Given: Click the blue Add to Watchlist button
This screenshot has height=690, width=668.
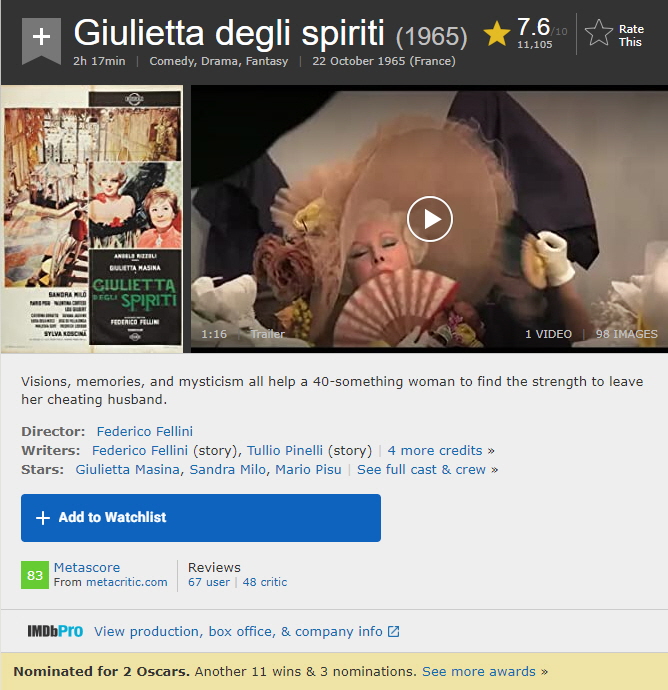Looking at the screenshot, I should coord(201,518).
